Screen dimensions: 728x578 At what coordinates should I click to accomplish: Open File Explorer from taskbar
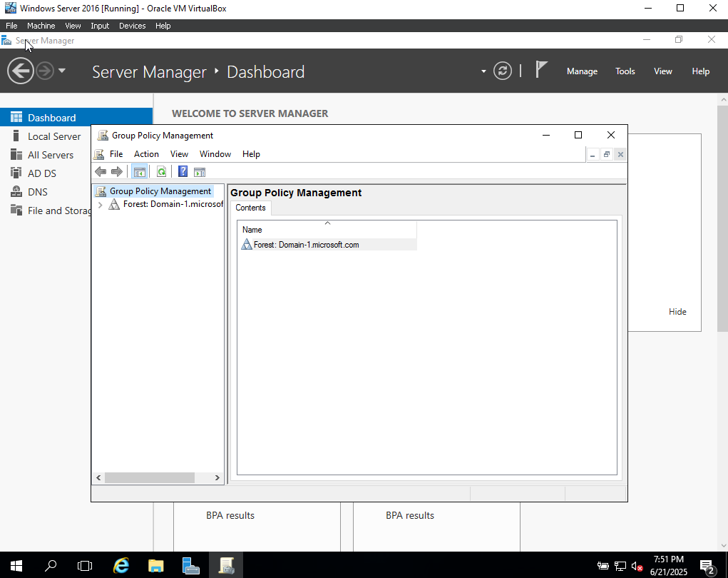156,565
